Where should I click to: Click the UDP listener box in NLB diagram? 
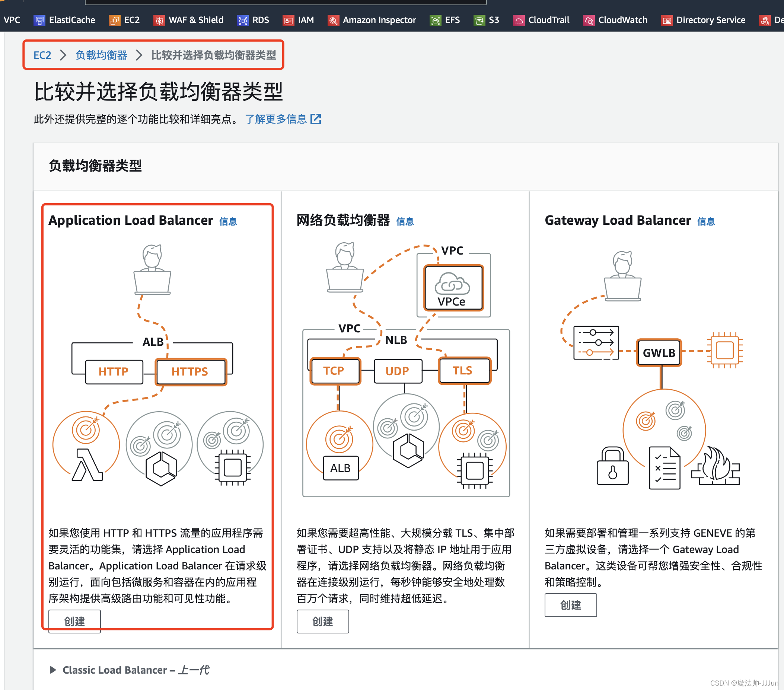[398, 371]
